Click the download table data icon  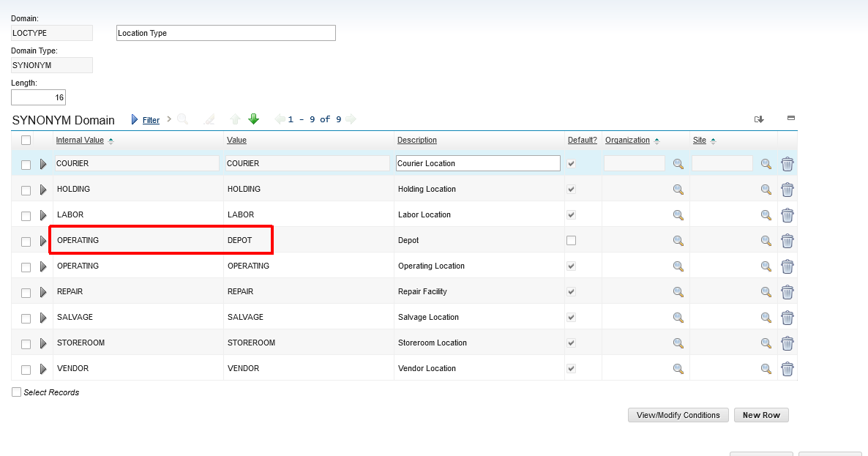point(759,118)
